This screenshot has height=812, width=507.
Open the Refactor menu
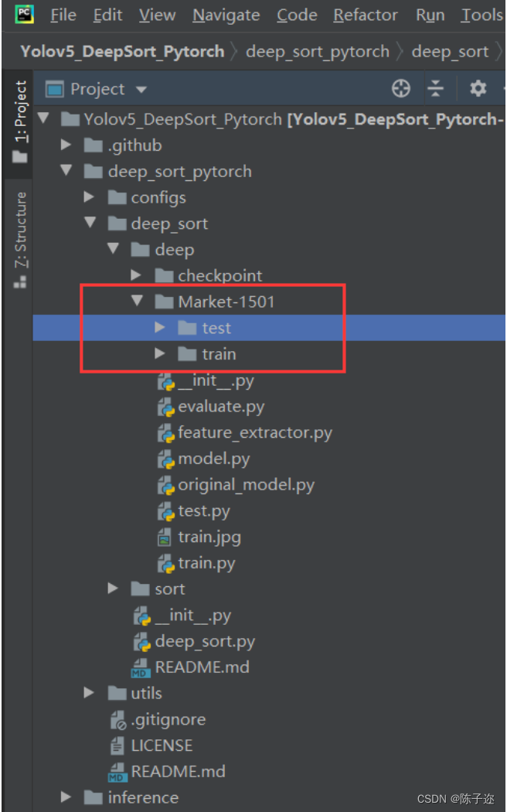click(366, 15)
